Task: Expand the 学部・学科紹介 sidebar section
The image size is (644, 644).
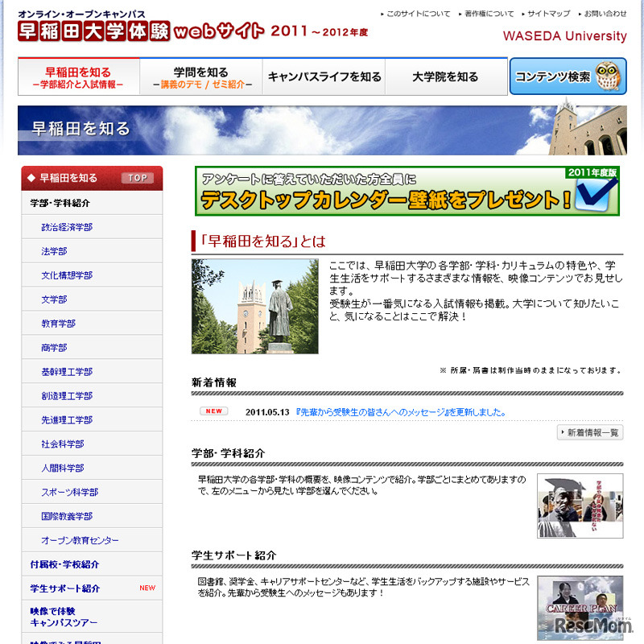Action: pos(60,201)
